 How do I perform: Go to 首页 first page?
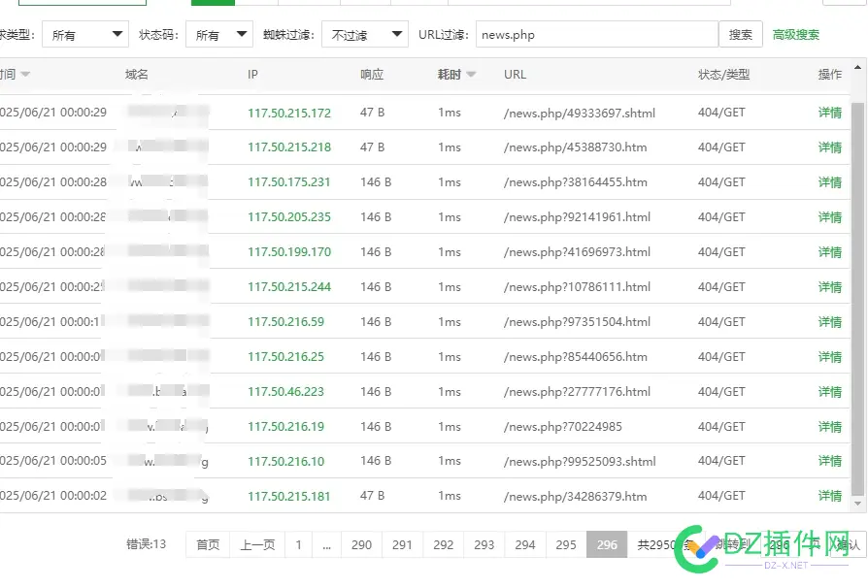(x=207, y=544)
